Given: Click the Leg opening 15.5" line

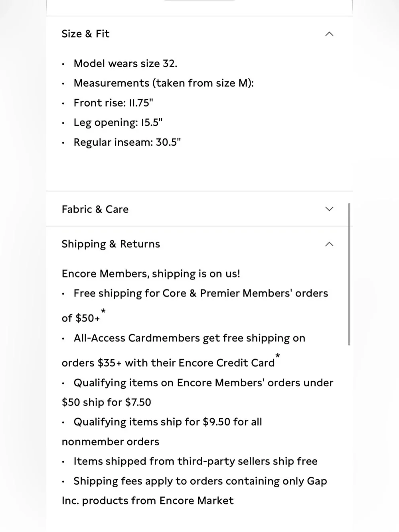Looking at the screenshot, I should tap(118, 123).
